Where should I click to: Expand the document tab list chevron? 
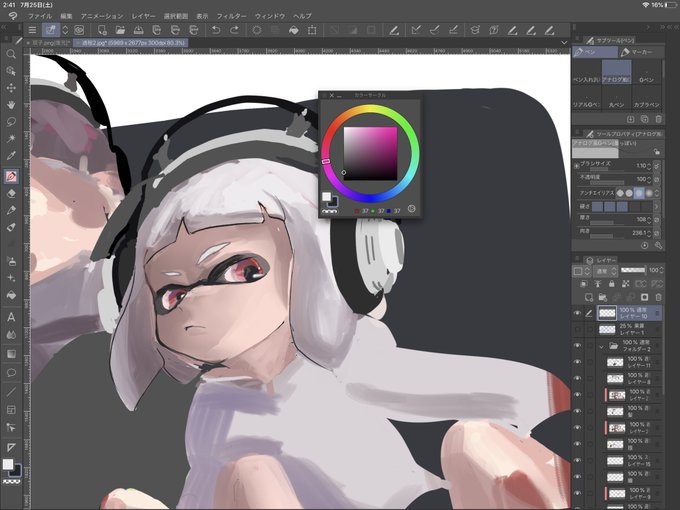click(x=564, y=42)
